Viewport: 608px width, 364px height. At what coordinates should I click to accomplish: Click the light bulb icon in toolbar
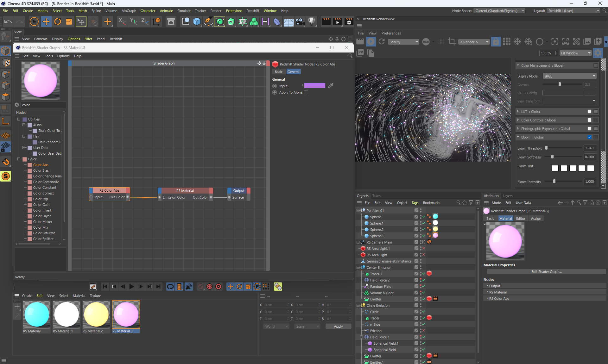pos(312,22)
